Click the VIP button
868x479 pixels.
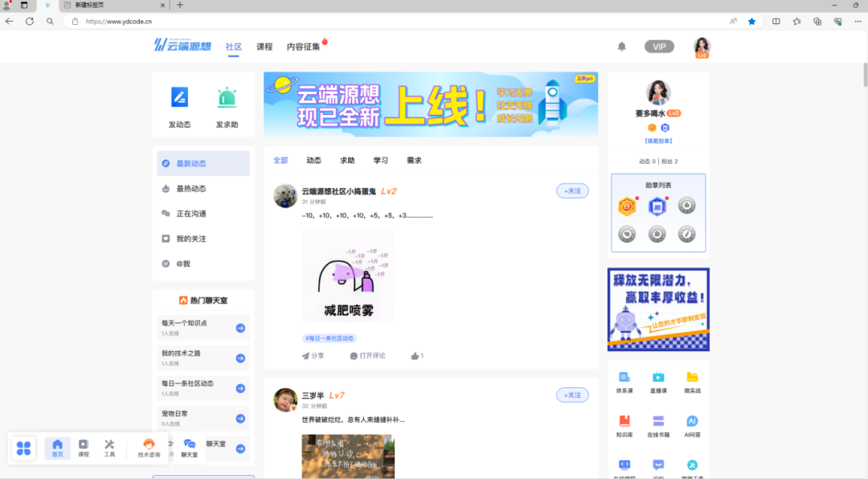[659, 47]
